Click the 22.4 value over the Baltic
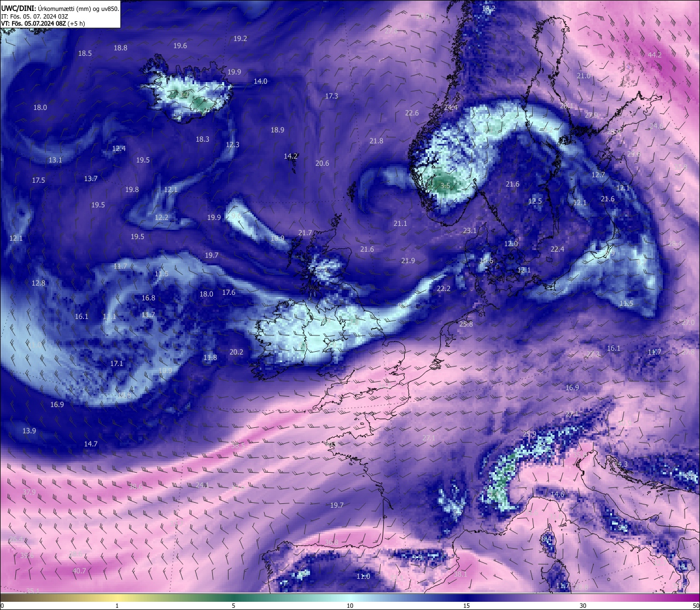Image resolution: width=700 pixels, height=610 pixels. pyautogui.click(x=557, y=249)
